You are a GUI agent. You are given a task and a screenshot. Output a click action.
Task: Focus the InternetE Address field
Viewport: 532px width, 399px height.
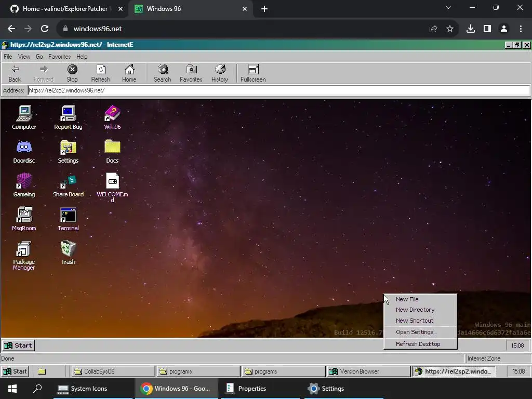278,90
